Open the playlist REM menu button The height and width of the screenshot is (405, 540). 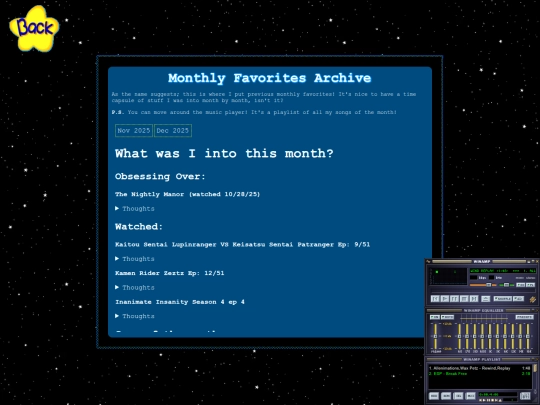(x=446, y=396)
